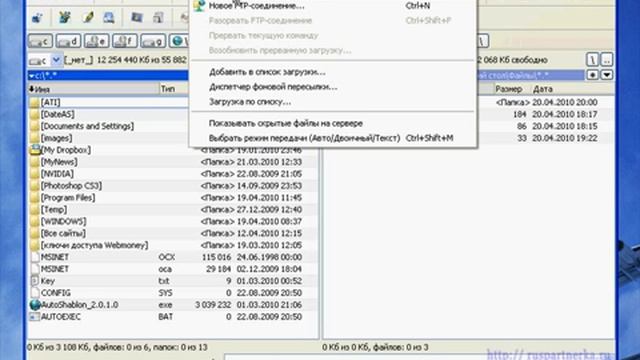Click the [DateAS] folder icon
Image resolution: width=640 pixels, height=360 pixels.
[x=35, y=114]
